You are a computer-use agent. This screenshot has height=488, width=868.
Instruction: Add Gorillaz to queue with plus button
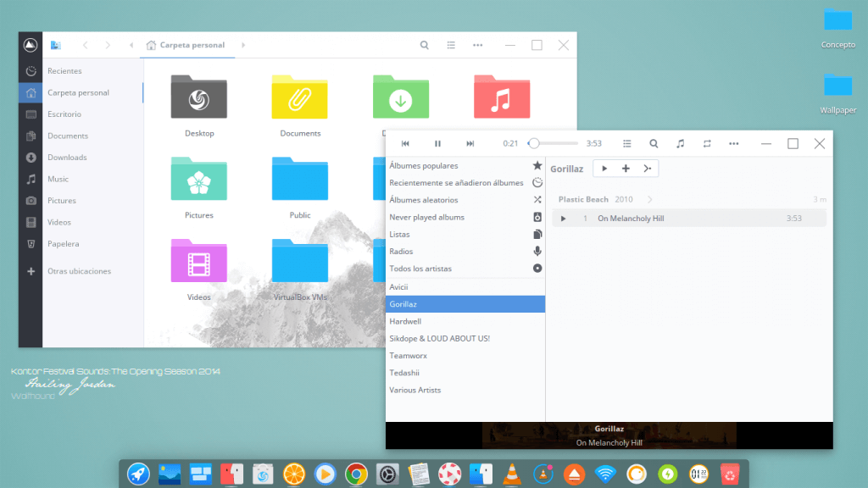point(626,169)
